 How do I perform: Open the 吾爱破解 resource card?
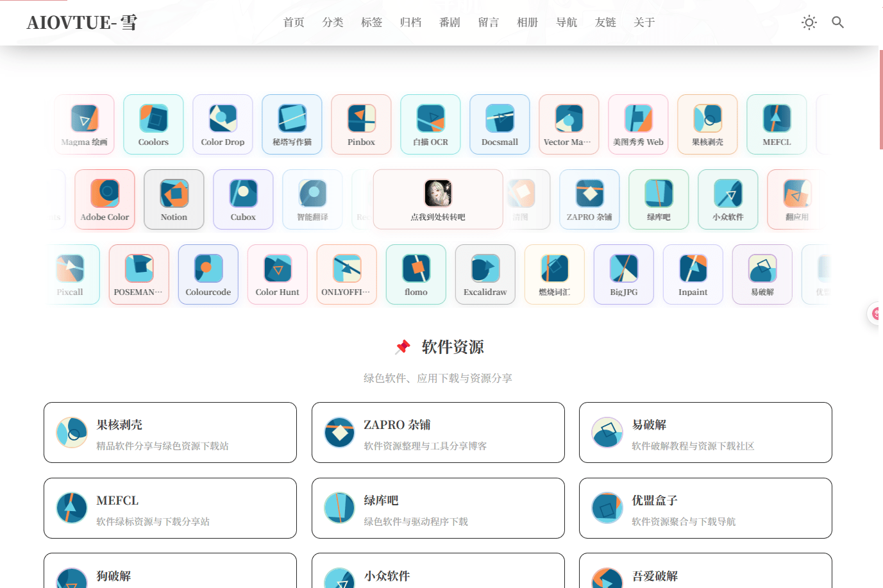point(705,571)
